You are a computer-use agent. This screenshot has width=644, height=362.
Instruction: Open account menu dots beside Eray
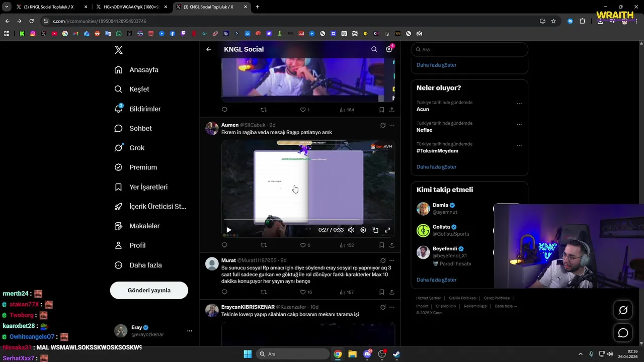190,331
